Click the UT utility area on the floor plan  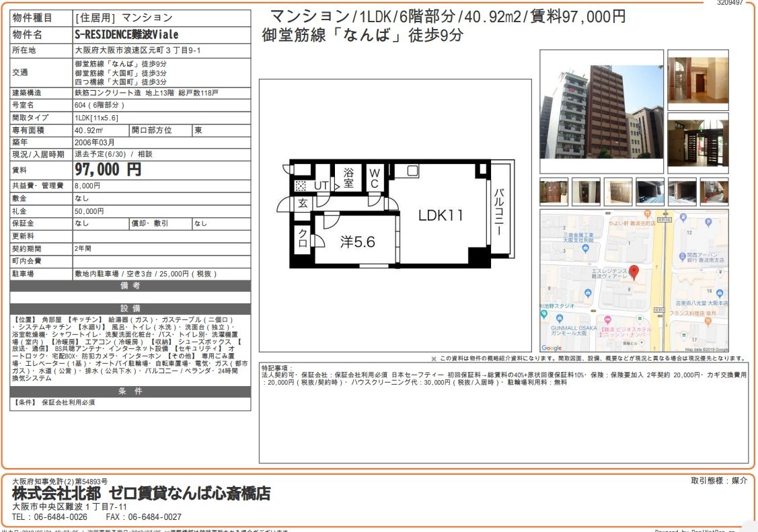(x=321, y=186)
